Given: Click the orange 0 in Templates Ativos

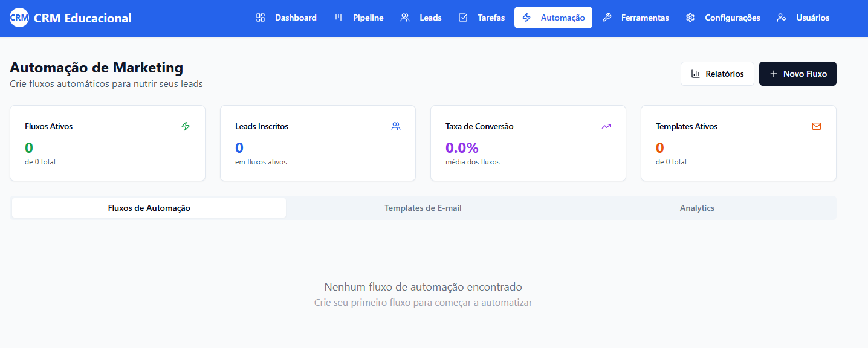Looking at the screenshot, I should [x=660, y=148].
